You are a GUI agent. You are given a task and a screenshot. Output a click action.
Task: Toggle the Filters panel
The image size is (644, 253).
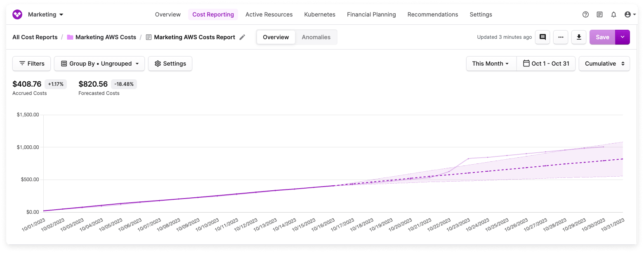(x=31, y=64)
